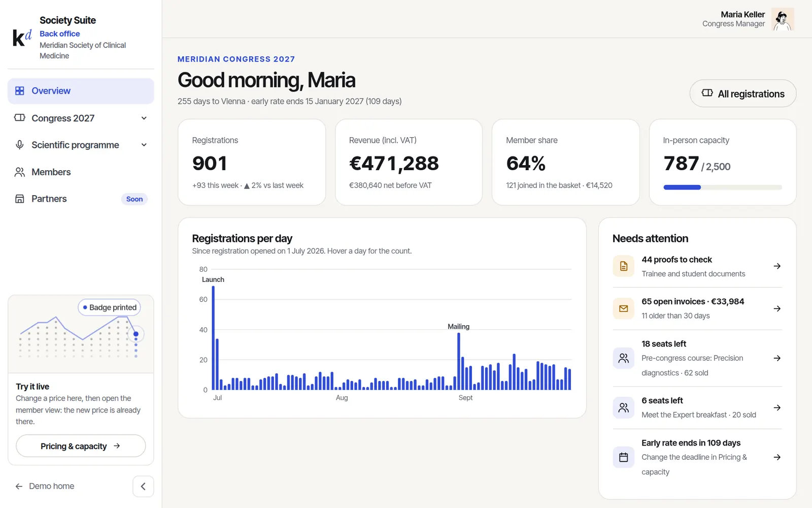Click the MERIDIAN CONGRESS 2027 heading
812x508 pixels.
click(236, 59)
